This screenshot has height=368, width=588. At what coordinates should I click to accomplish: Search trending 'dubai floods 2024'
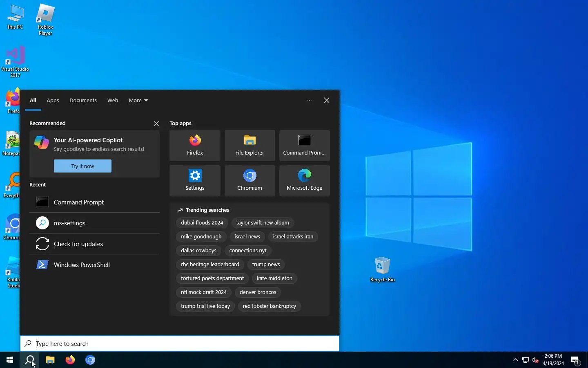point(202,223)
